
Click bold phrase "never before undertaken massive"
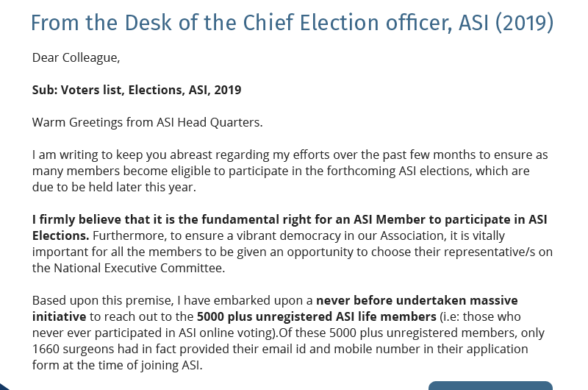click(417, 300)
